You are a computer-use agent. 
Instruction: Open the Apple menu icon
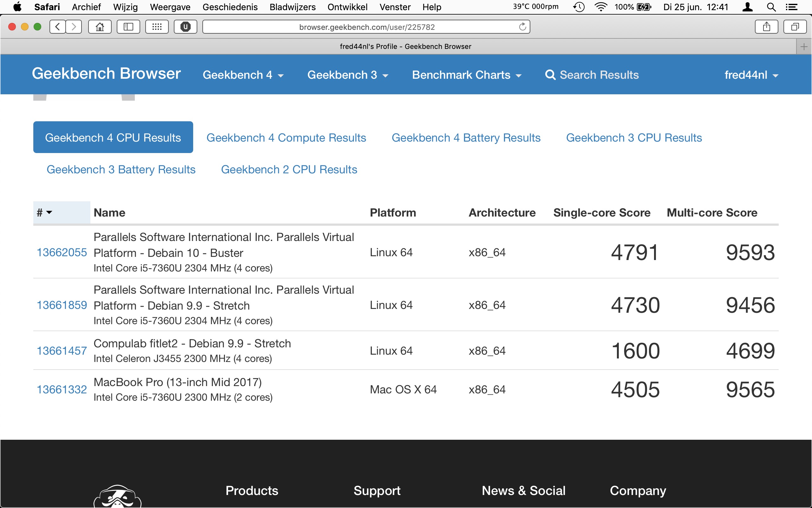tap(17, 7)
